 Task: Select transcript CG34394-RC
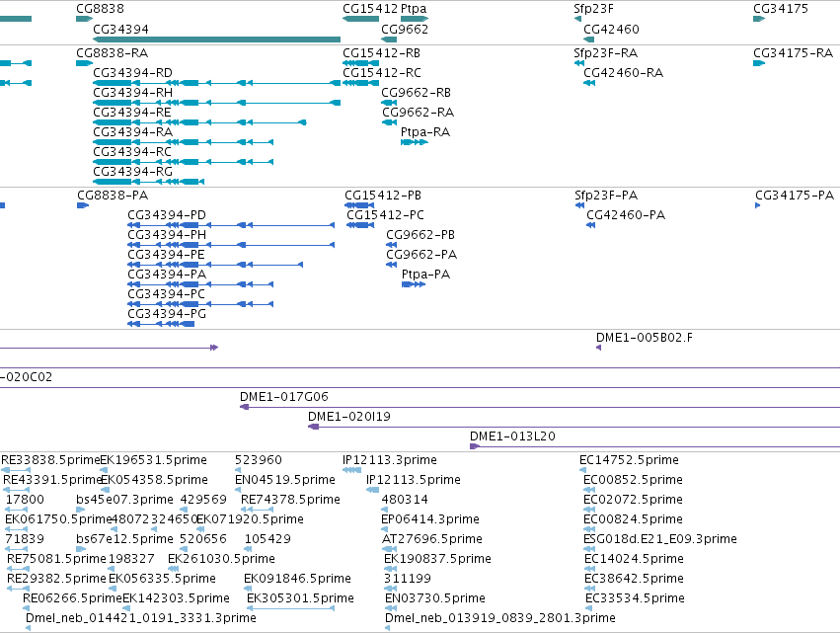(132, 152)
